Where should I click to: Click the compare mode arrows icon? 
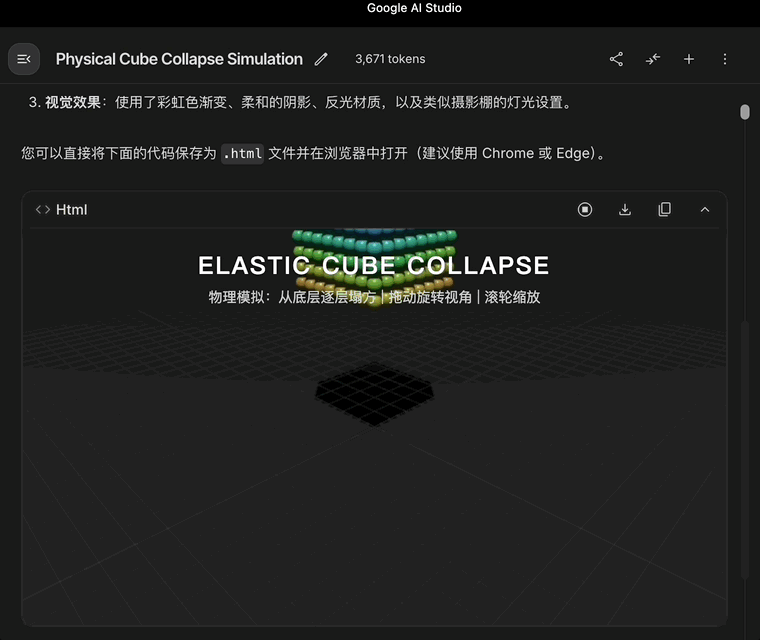(652, 59)
